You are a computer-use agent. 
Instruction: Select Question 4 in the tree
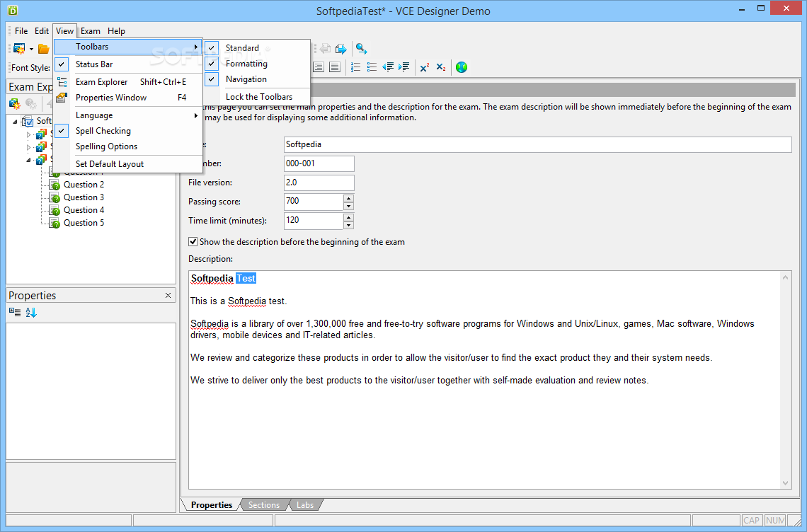[x=84, y=210]
